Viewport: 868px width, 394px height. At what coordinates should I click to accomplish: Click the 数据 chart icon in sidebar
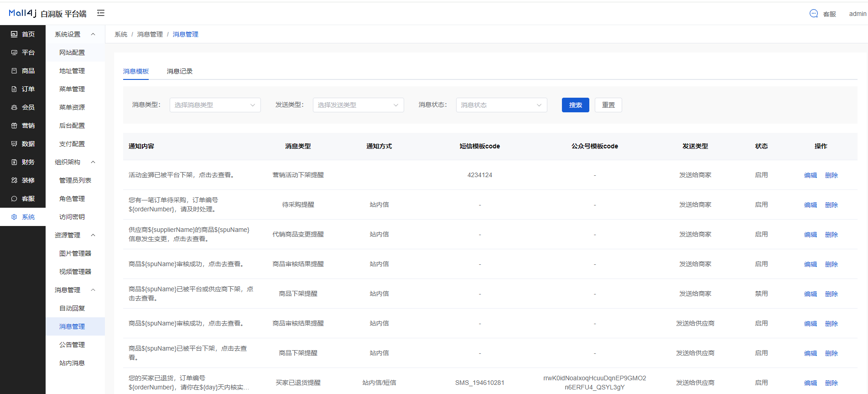(14, 144)
